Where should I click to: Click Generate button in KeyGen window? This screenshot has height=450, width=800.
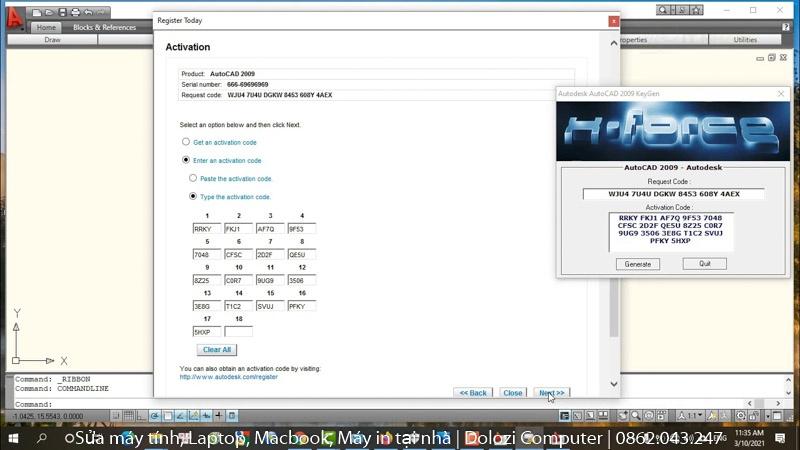[638, 264]
